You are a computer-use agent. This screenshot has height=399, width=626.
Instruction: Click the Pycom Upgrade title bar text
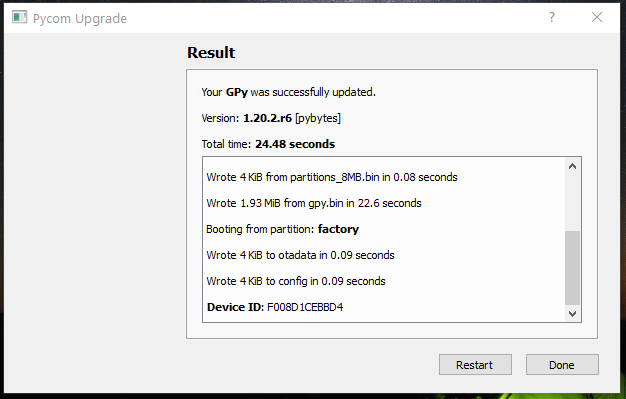coord(80,18)
